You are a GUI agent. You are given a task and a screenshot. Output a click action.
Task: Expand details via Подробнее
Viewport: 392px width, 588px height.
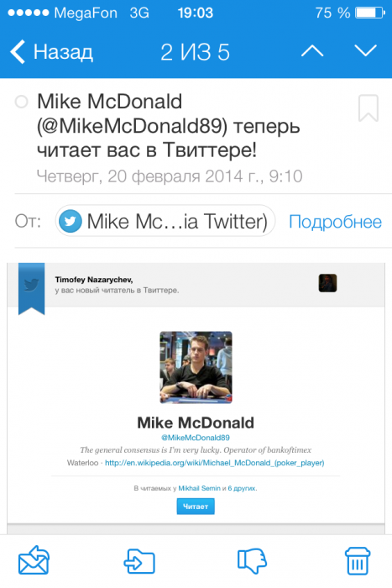335,222
